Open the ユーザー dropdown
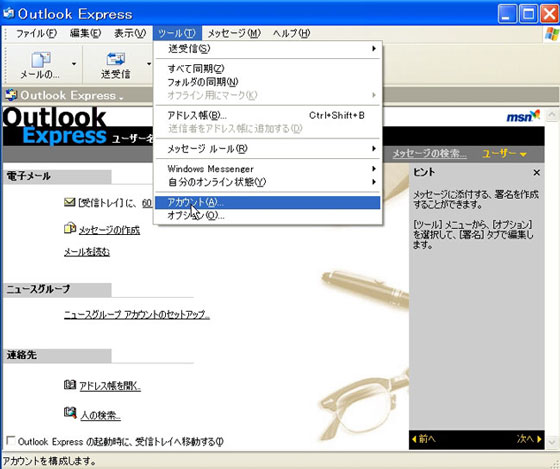The image size is (560, 469). point(504,154)
